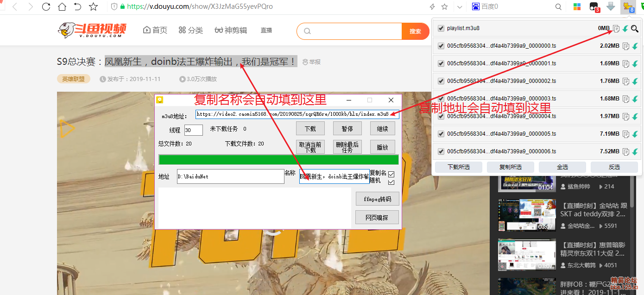Viewport: 644px width, 295px height.
Task: Open the extension icon with red 3 badge
Action: (x=594, y=7)
